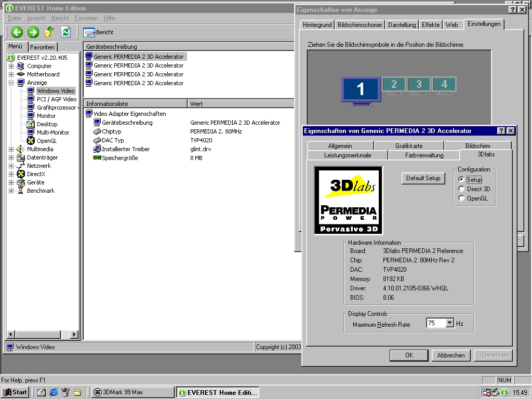Select the Motherboard tree icon

21,74
